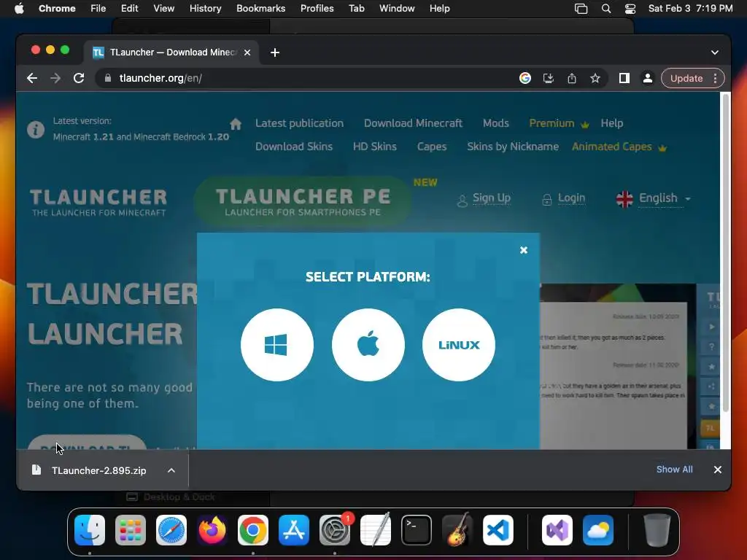Expand the tab search chevron

(x=715, y=52)
